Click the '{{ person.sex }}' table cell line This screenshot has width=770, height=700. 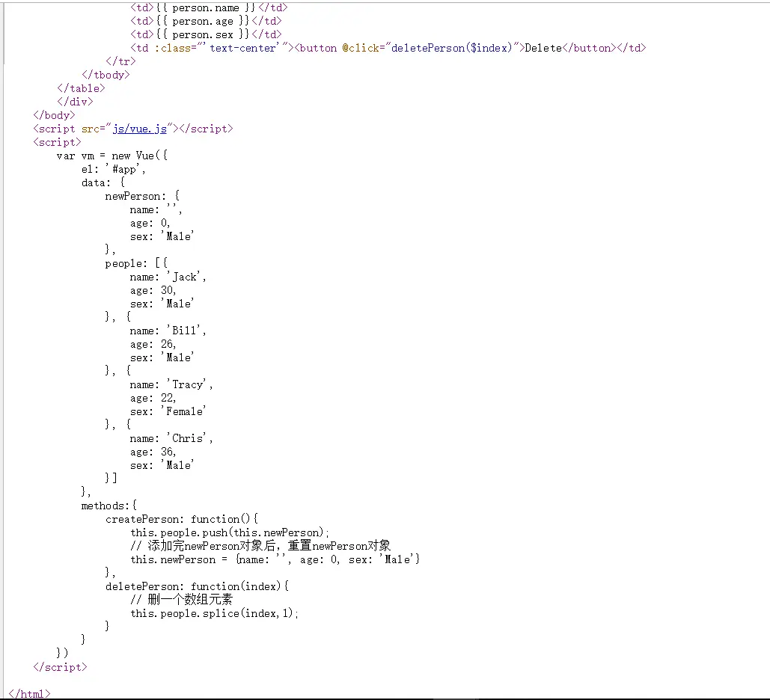tap(206, 34)
